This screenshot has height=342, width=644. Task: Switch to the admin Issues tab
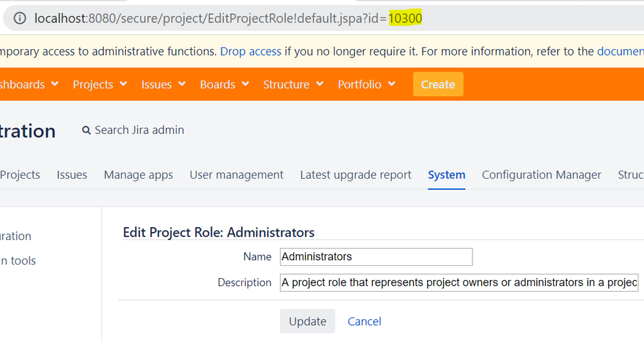point(72,175)
